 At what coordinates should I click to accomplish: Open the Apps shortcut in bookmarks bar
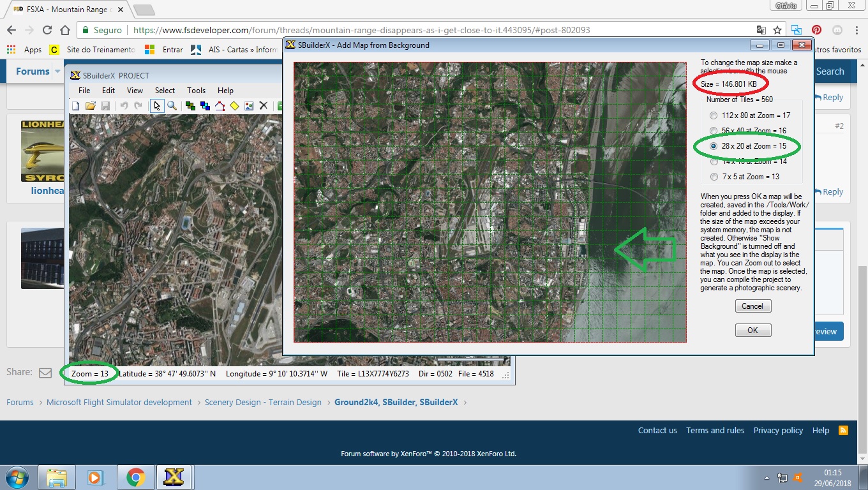tap(24, 50)
